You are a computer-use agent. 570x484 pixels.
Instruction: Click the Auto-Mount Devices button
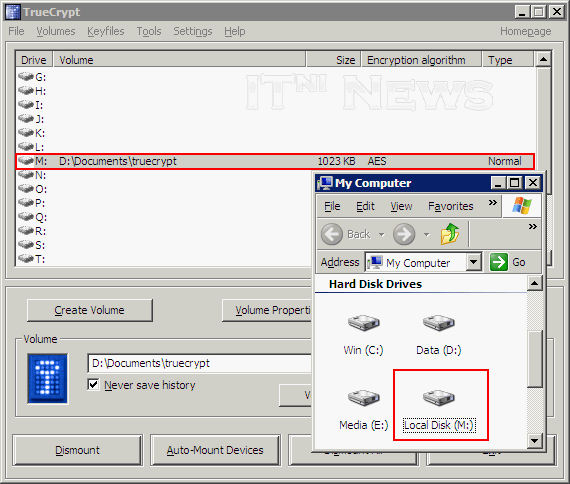point(215,450)
